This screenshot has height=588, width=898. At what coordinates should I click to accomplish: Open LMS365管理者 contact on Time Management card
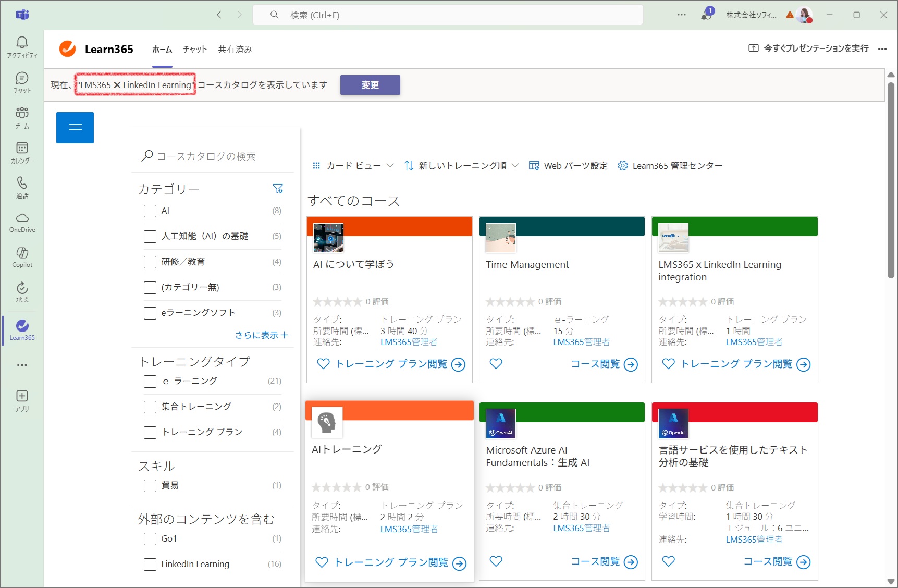click(x=581, y=342)
